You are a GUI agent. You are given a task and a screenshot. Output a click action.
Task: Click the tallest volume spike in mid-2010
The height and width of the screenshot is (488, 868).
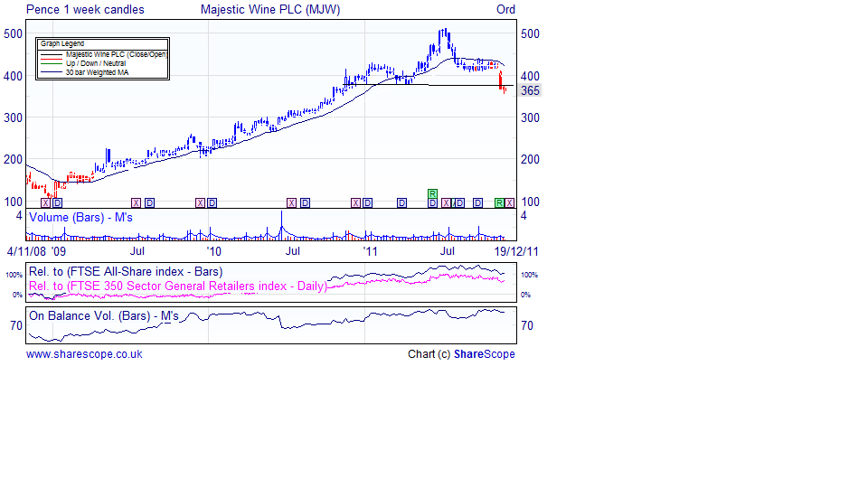(x=281, y=225)
